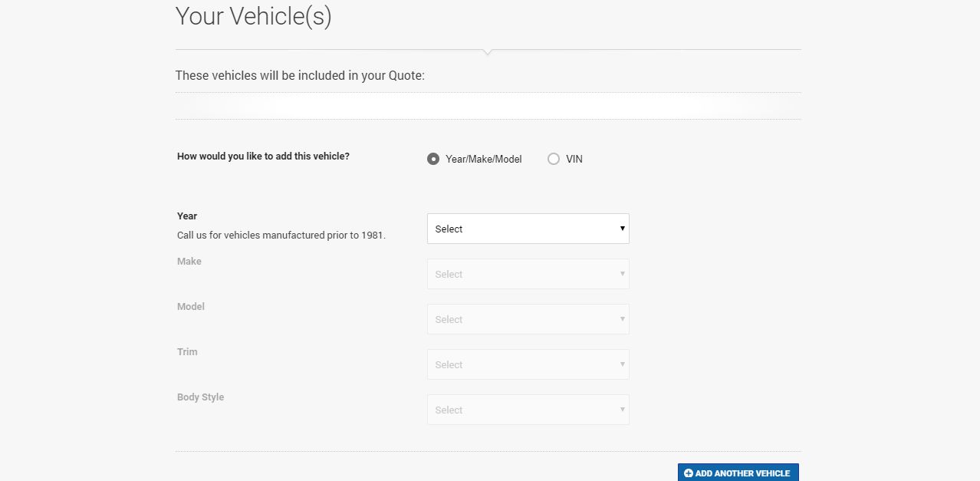Click the plus icon on Add Another Vehicle

(x=689, y=473)
